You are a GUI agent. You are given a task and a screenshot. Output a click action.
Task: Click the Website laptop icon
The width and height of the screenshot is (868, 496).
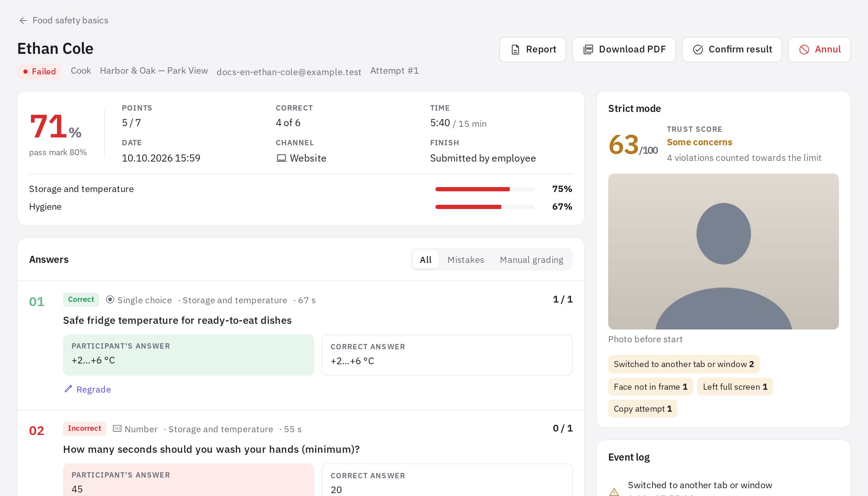coord(281,158)
